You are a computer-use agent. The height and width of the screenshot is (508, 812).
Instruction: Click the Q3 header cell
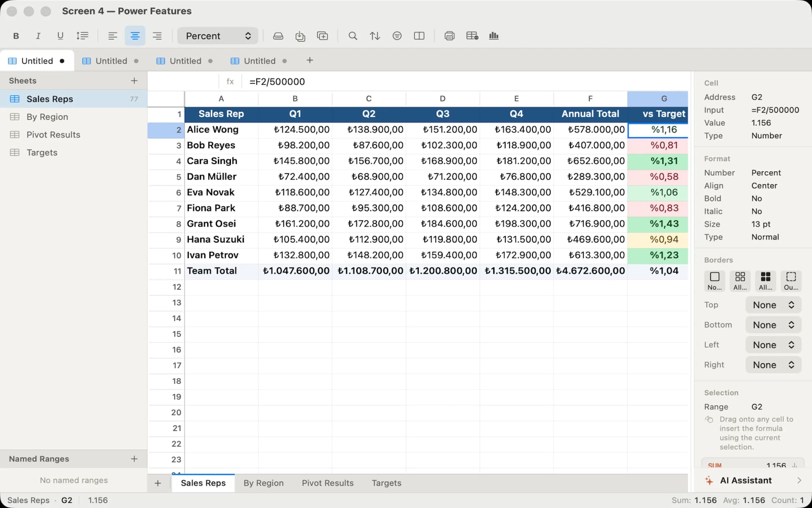[x=443, y=114]
